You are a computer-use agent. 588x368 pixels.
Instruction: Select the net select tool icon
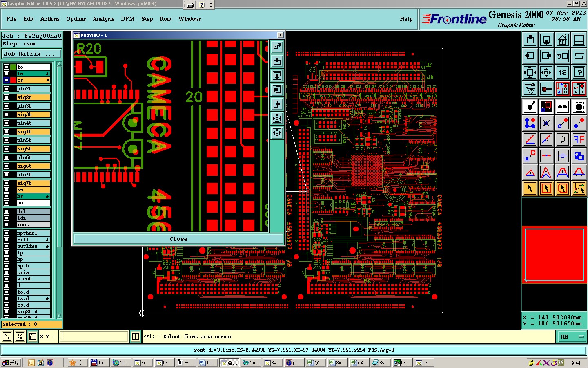tap(579, 188)
